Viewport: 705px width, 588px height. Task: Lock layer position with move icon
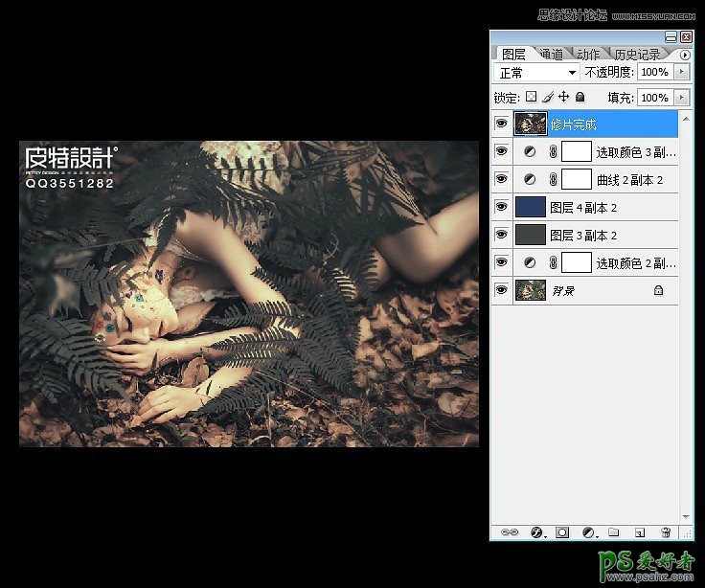[564, 98]
